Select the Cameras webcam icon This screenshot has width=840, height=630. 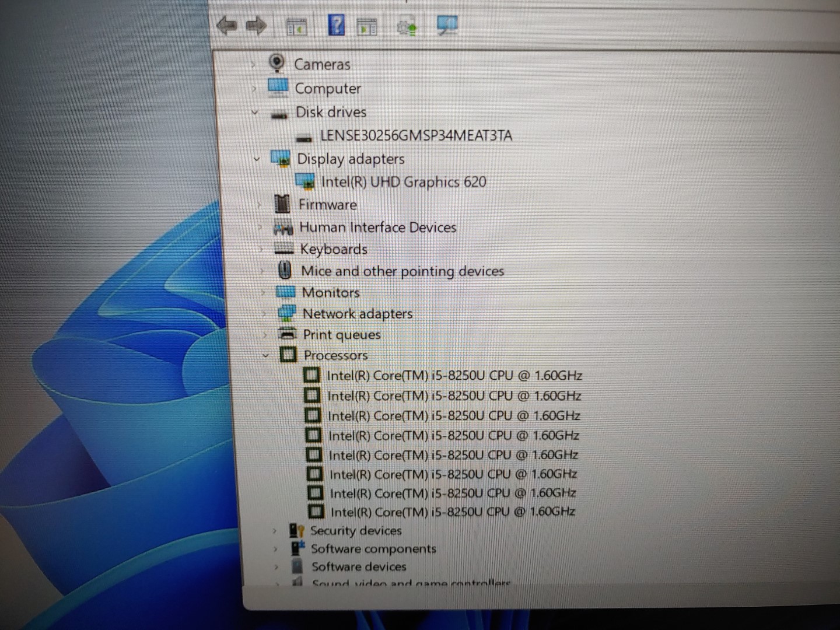click(x=277, y=63)
